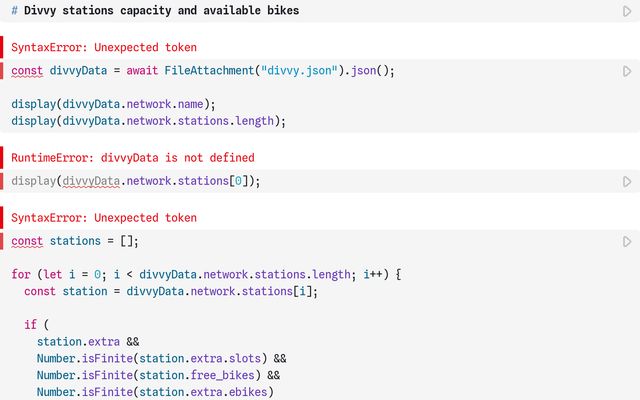Click the Number.isFinite(station.extra.ebikes) line
Viewport: 640px width, 400px height.
[x=155, y=392]
